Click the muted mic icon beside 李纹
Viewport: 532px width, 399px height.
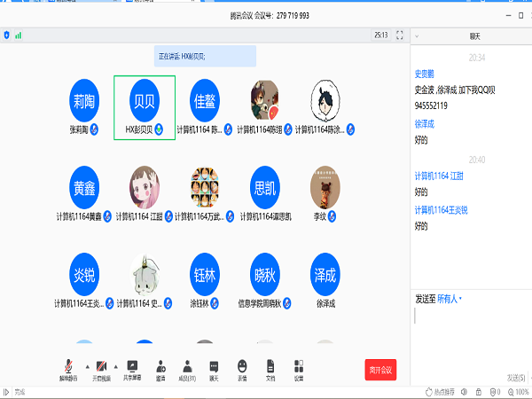point(332,216)
